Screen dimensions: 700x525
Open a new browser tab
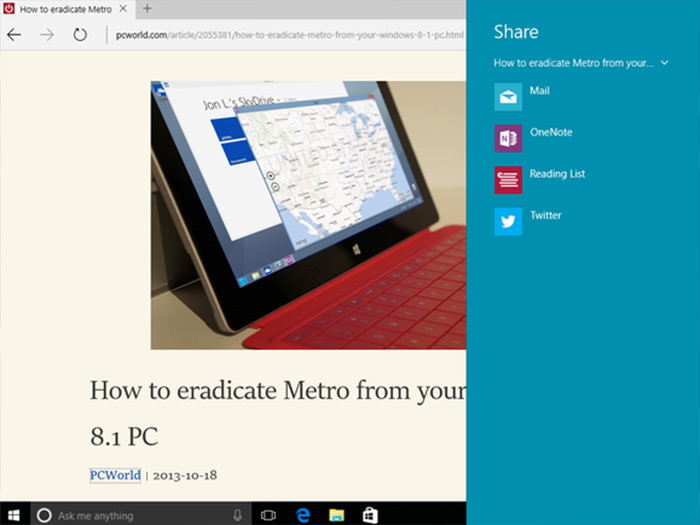tap(147, 9)
